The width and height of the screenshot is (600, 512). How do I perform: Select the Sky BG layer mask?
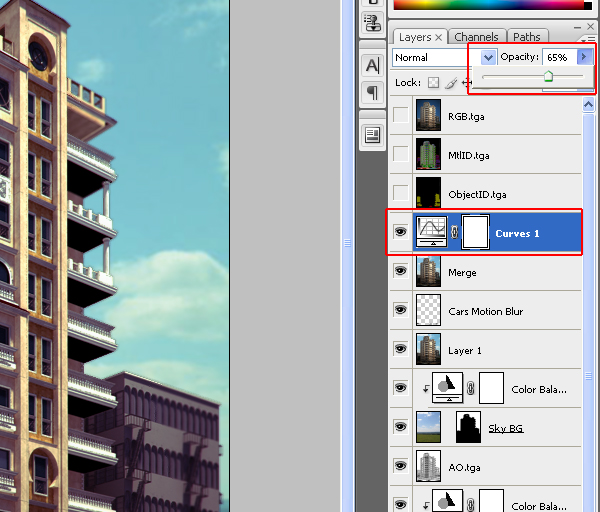point(469,427)
